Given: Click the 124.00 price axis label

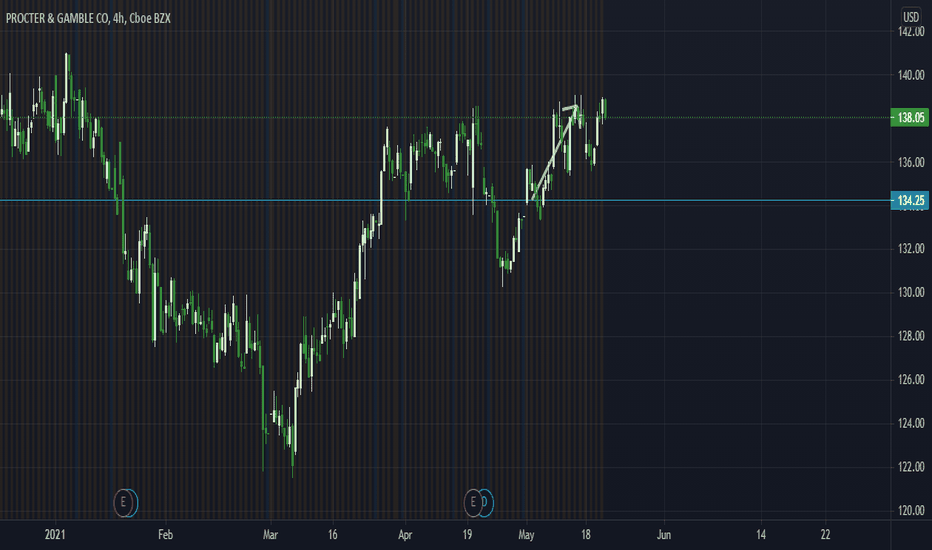Looking at the screenshot, I should (x=911, y=423).
